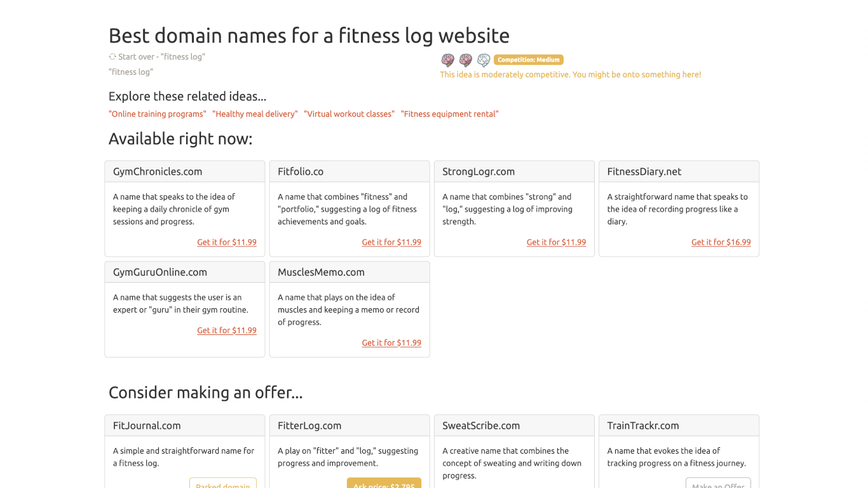Choose the "Fitness equipment rental" idea

pyautogui.click(x=449, y=114)
